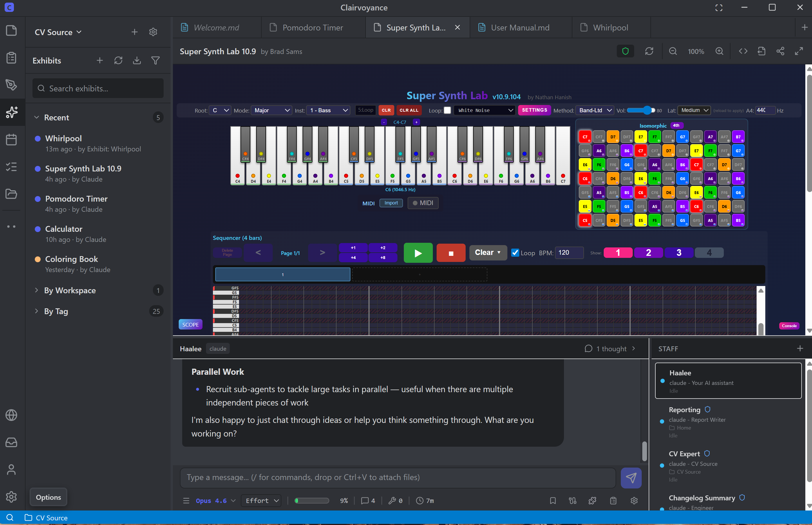The image size is (812, 525).
Task: Click the MIDI Import button
Action: click(391, 203)
